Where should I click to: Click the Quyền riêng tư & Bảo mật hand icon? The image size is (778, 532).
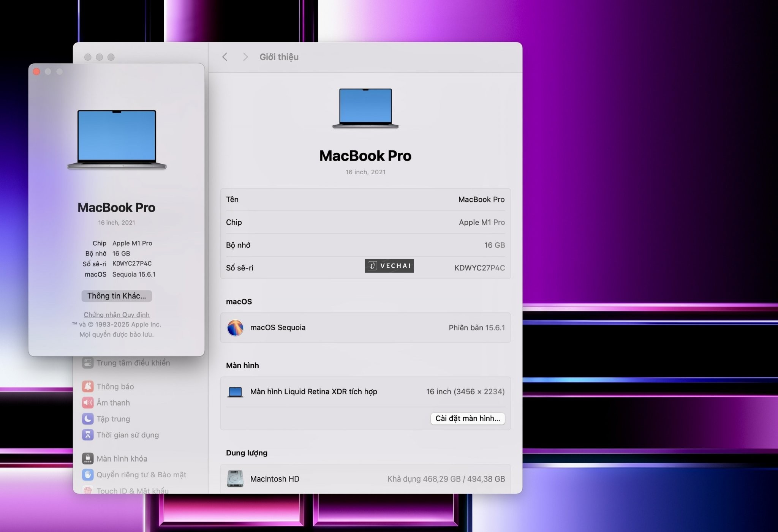88,475
